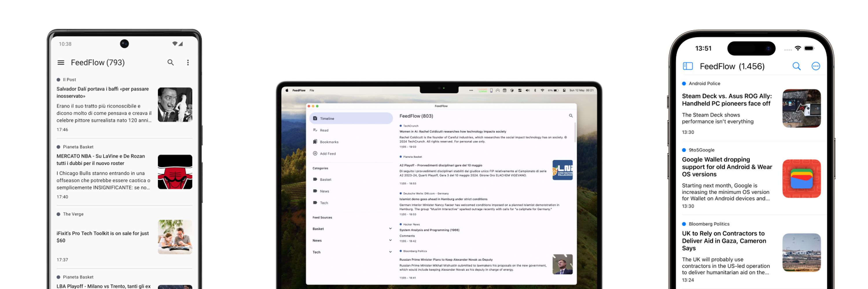Click the iFixit toolkit photo thumbnail
Viewport: 868px width, 289px height.
coord(175,237)
